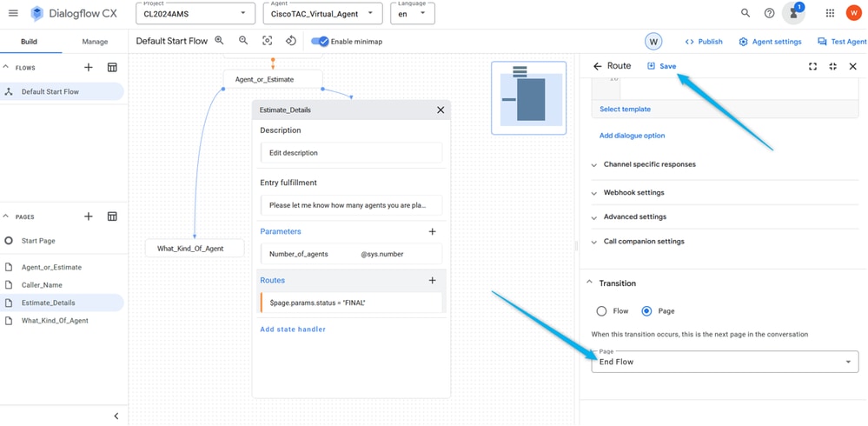Screen dimensions: 868x426
Task: Click the Dialogflow CX logo
Action: [x=74, y=14]
